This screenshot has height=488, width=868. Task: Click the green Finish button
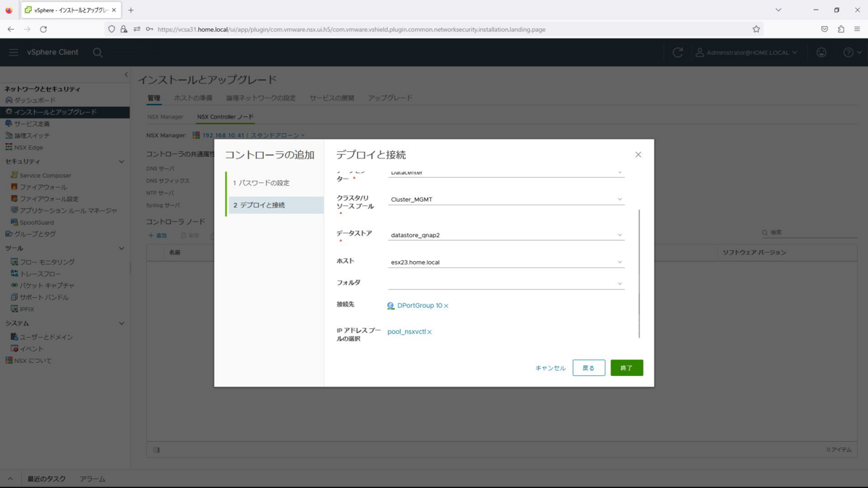click(626, 368)
